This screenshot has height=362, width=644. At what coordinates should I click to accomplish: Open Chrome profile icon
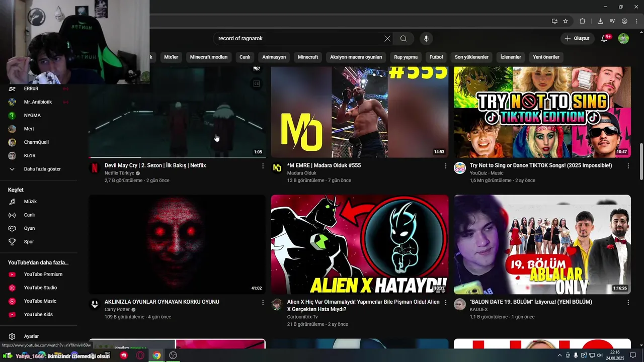[624, 21]
